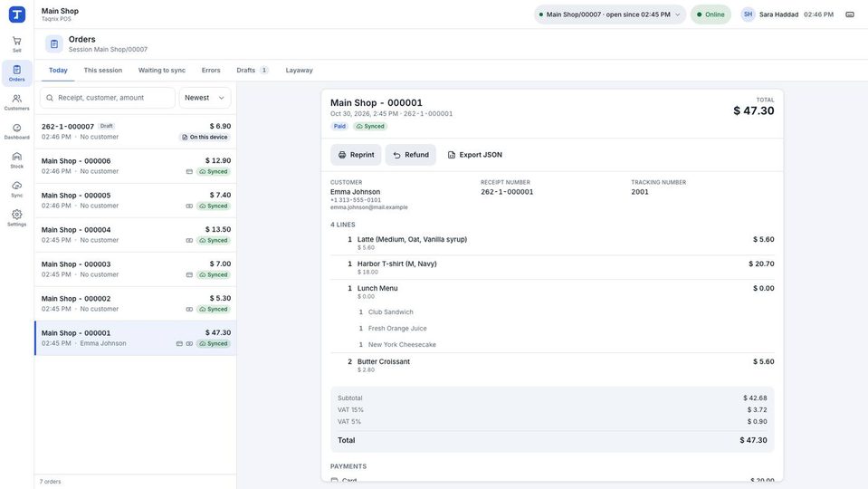Click the SH user avatar
Viewport: 868px width, 489px height.
pyautogui.click(x=748, y=14)
